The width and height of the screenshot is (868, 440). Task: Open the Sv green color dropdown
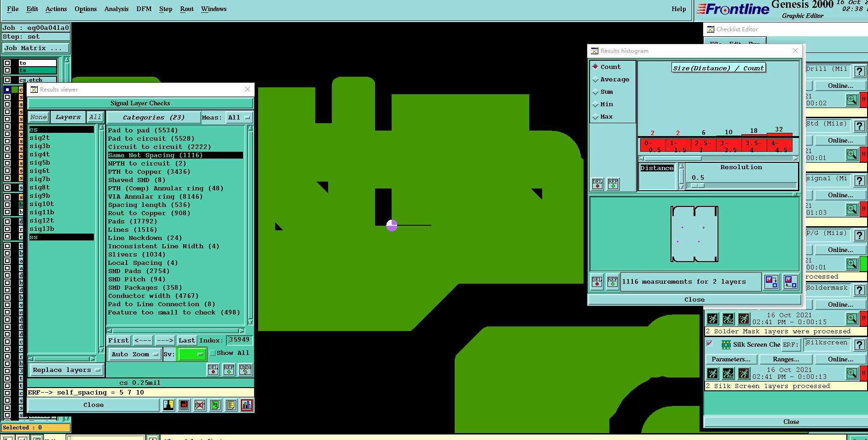[192, 354]
